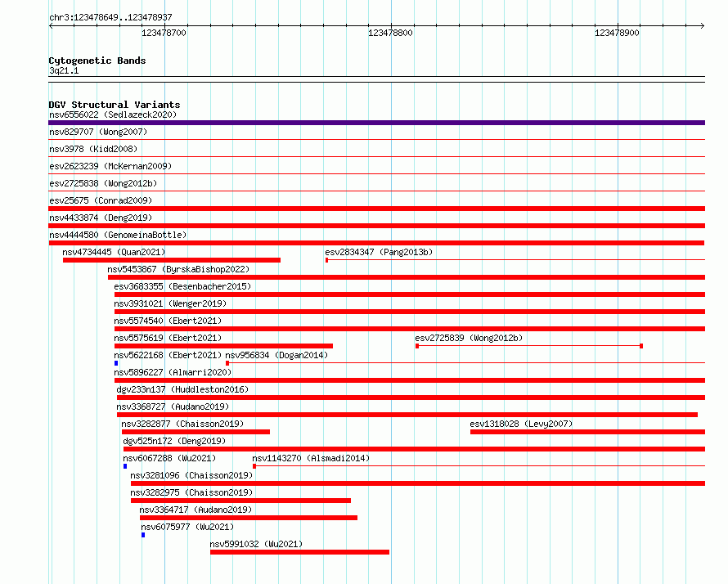Select esv25675 (Conrad2009) label
The width and height of the screenshot is (728, 584).
pos(101,200)
